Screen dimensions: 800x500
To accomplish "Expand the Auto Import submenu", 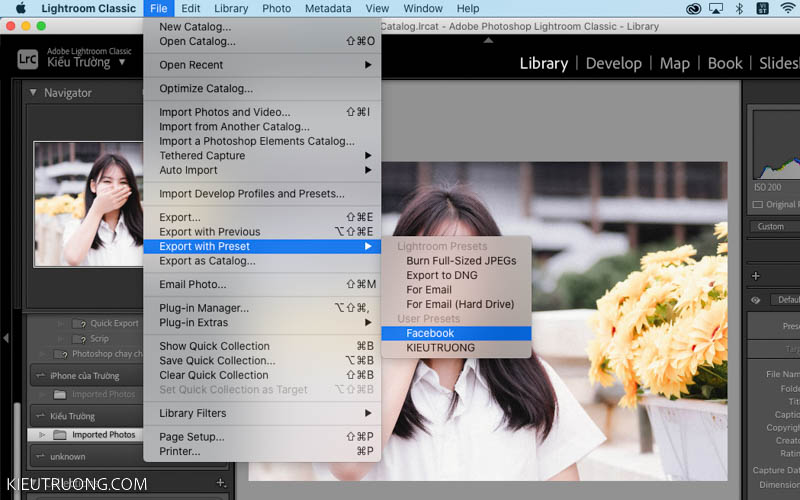I will point(262,170).
